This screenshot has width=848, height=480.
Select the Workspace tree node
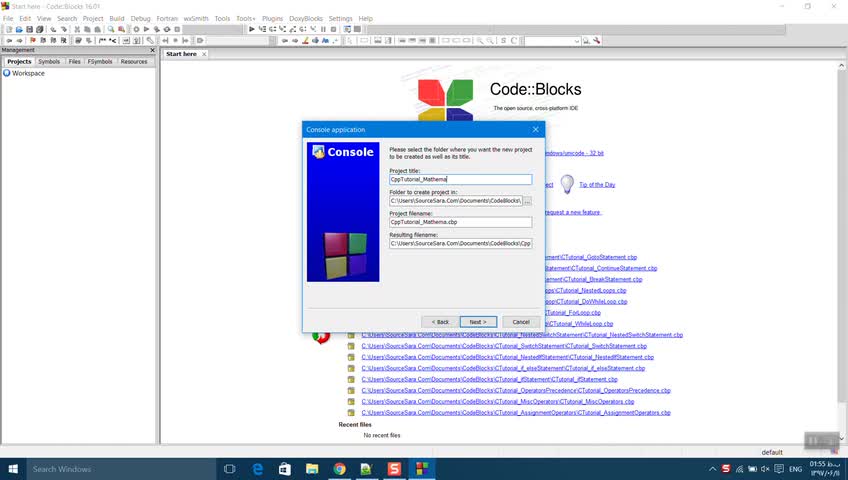click(x=28, y=73)
